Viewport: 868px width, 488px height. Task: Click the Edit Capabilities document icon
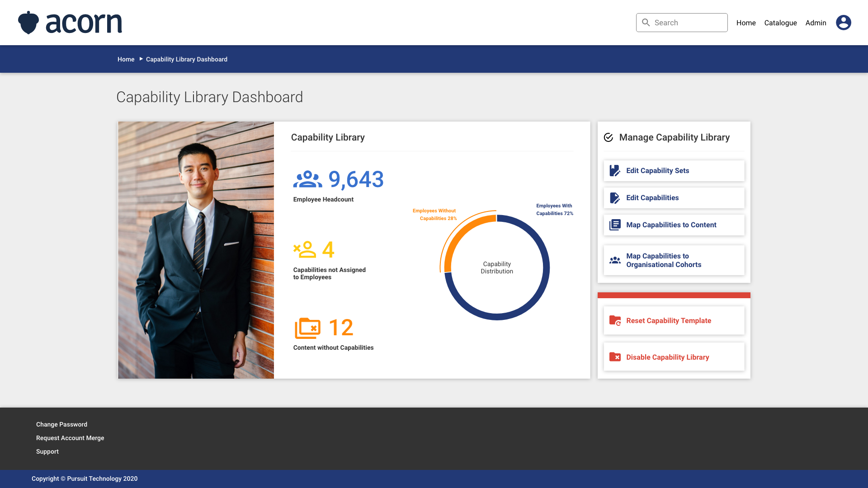click(615, 198)
